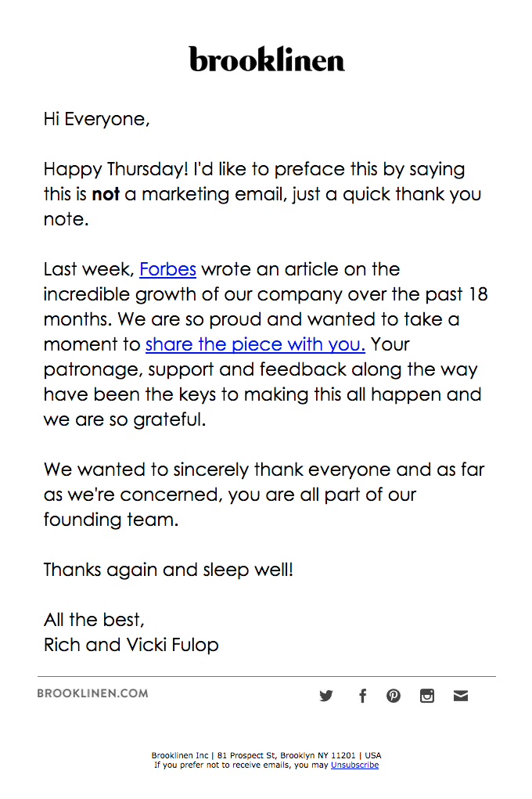Follow "share the piece with you" link
Image resolution: width=532 pixels, height=799 pixels.
pyautogui.click(x=255, y=344)
